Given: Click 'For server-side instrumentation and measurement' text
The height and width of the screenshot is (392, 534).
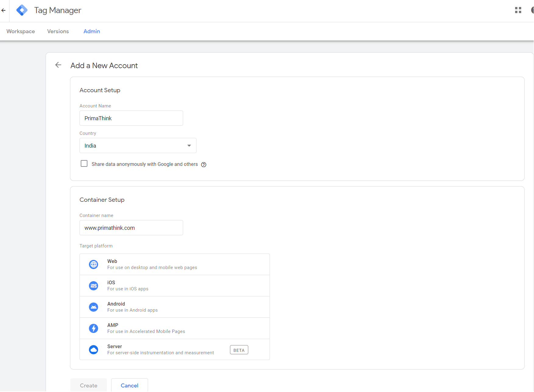Looking at the screenshot, I should [x=161, y=353].
